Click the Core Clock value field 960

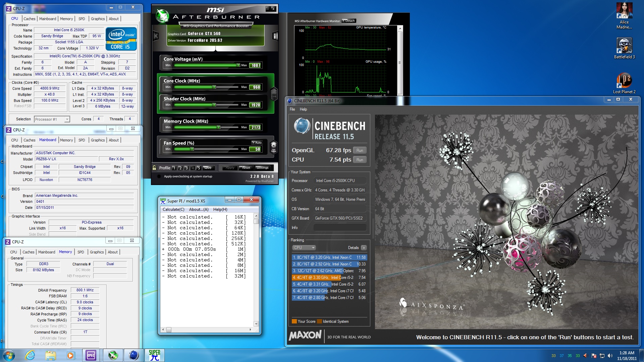[256, 87]
